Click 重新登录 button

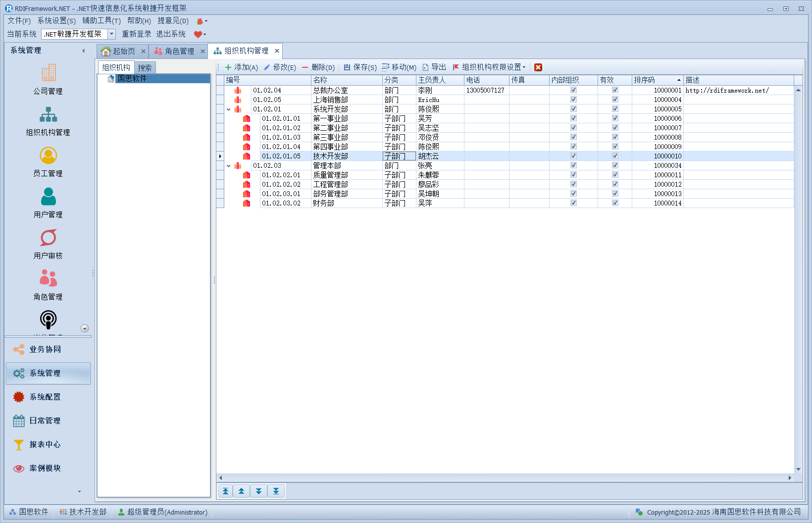coord(137,34)
